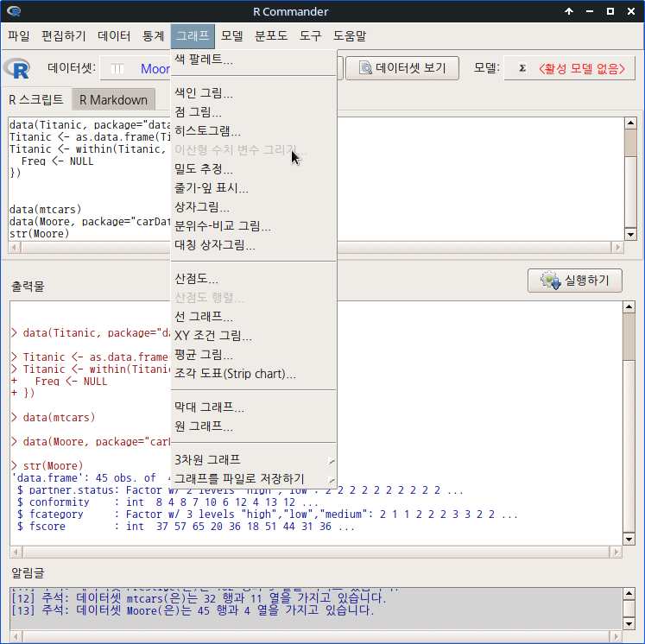Click messages pane scroll up arrow
Viewport: 645px width, 644px height.
(629, 593)
